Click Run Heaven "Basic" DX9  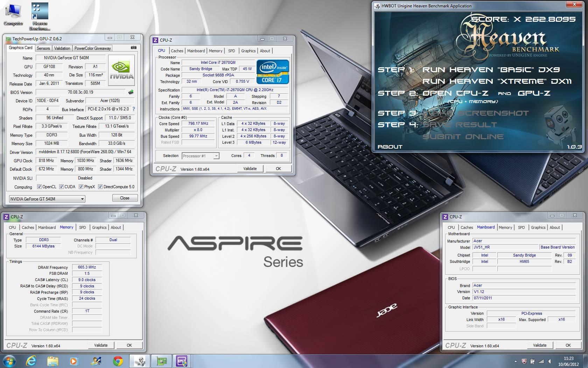491,70
